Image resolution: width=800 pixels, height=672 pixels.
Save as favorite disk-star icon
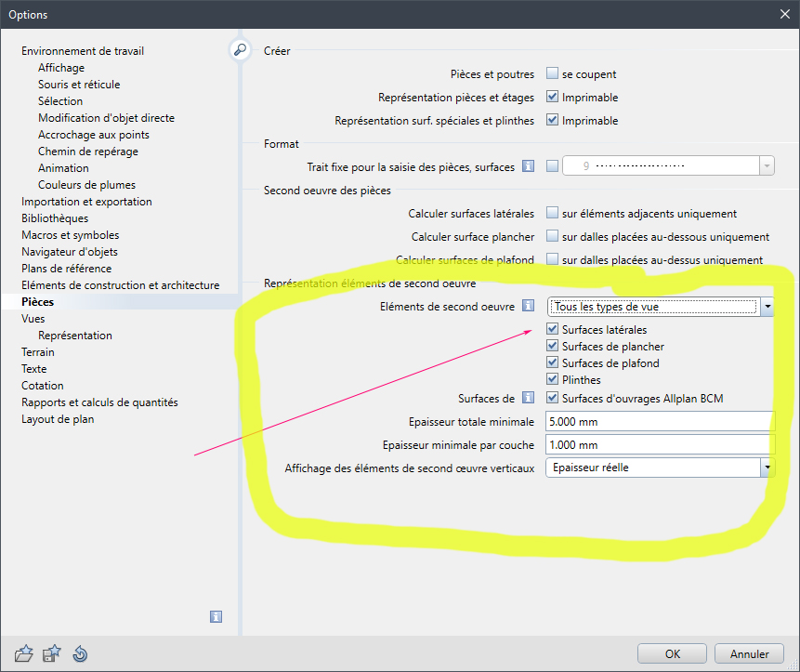pyautogui.click(x=51, y=653)
